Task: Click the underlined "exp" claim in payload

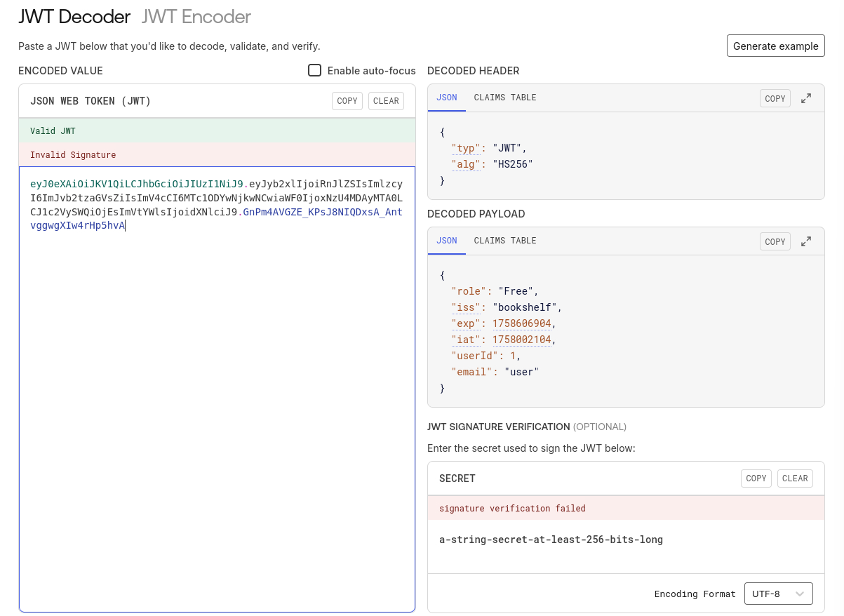Action: coord(466,323)
